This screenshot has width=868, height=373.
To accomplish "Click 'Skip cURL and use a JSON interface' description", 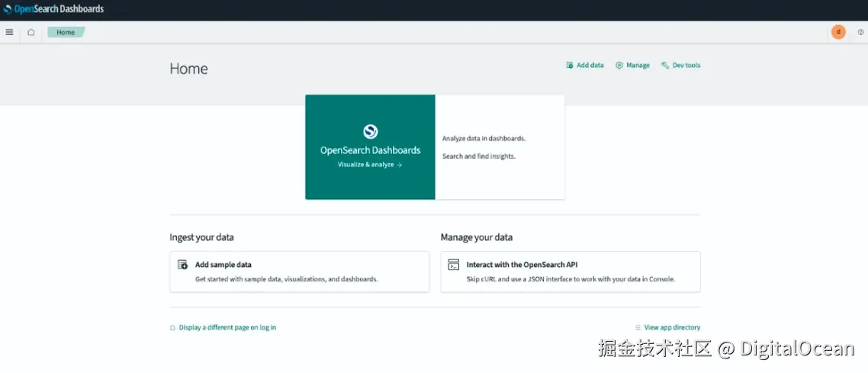I will click(x=571, y=279).
